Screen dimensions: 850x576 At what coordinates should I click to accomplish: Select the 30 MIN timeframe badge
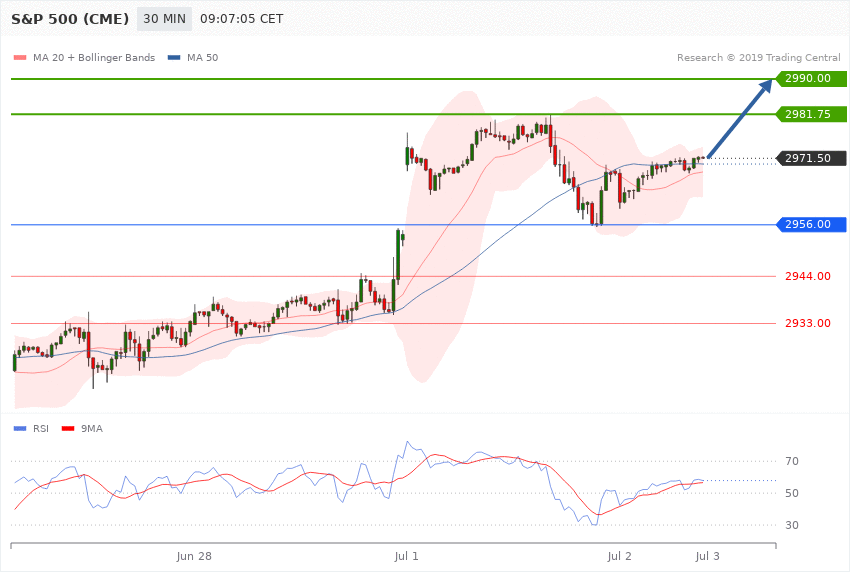[x=164, y=19]
